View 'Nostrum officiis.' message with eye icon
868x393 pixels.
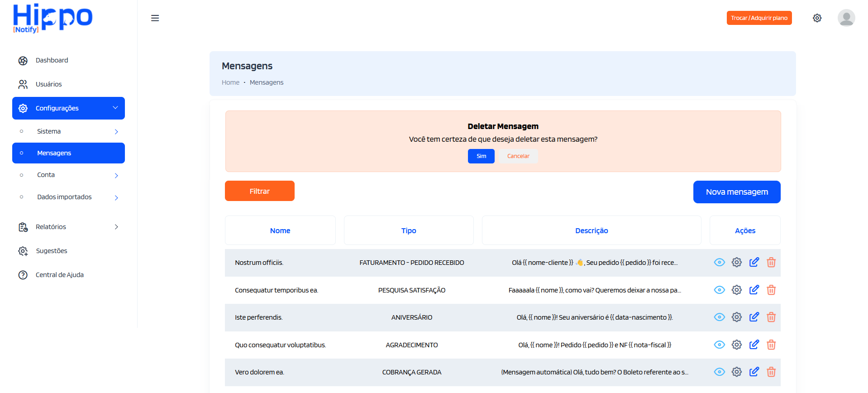(719, 263)
